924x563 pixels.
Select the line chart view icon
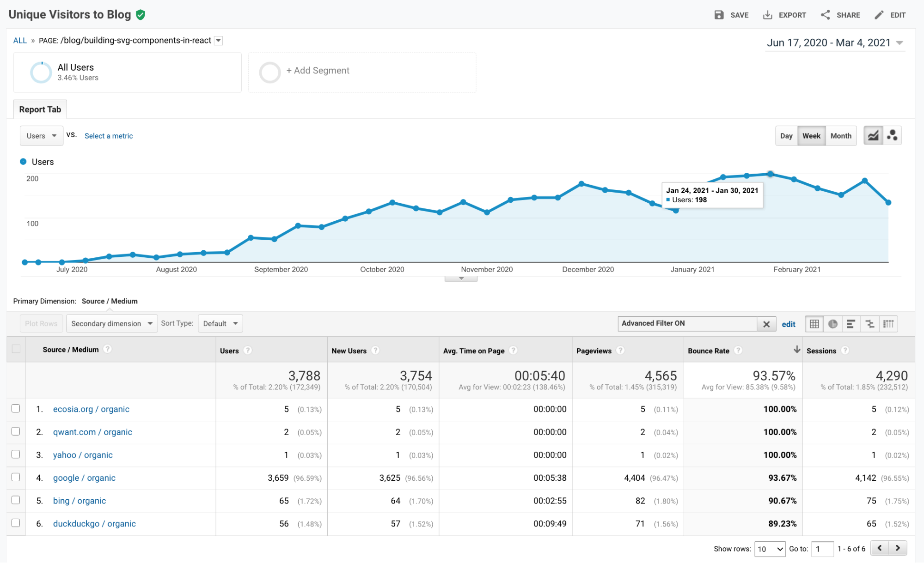coord(873,136)
